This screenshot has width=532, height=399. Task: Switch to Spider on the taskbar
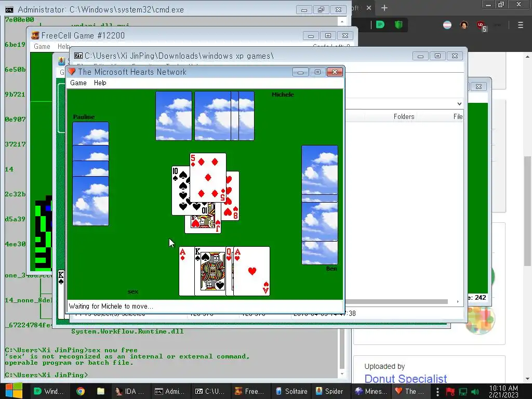coord(329,391)
